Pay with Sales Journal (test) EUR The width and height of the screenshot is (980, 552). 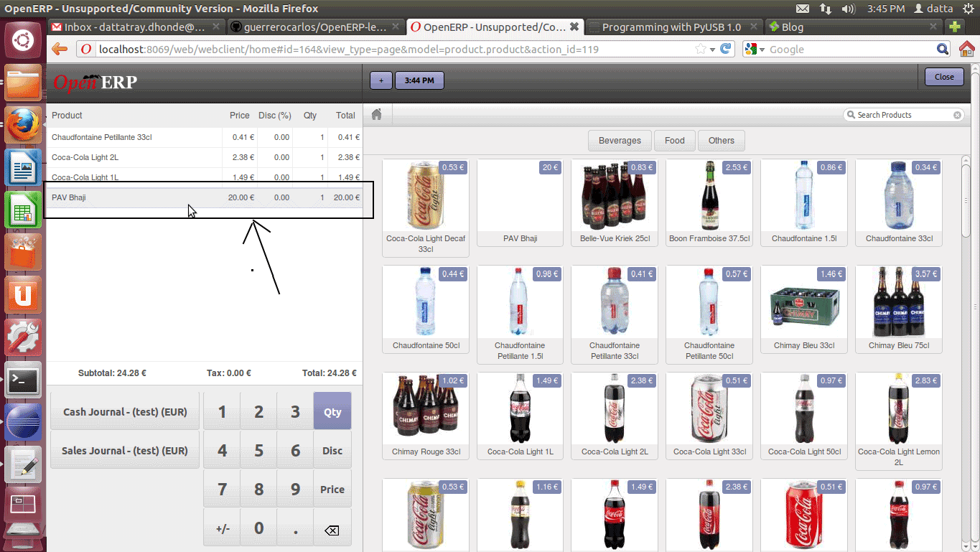point(125,451)
